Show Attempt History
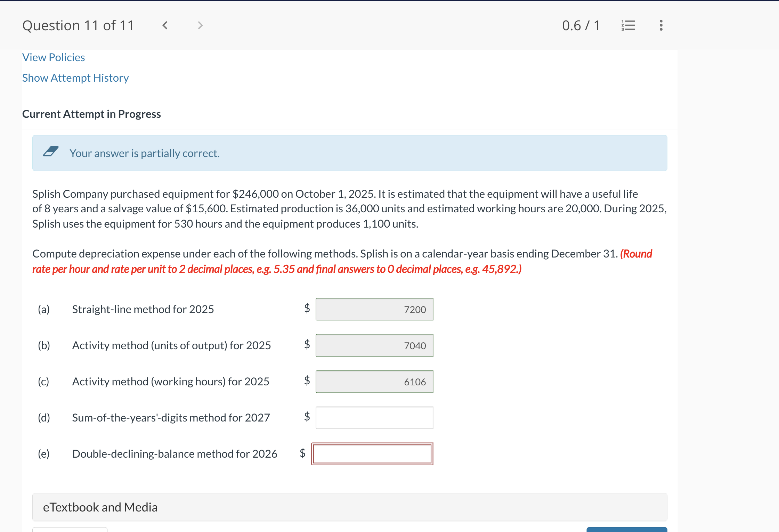 pyautogui.click(x=75, y=78)
